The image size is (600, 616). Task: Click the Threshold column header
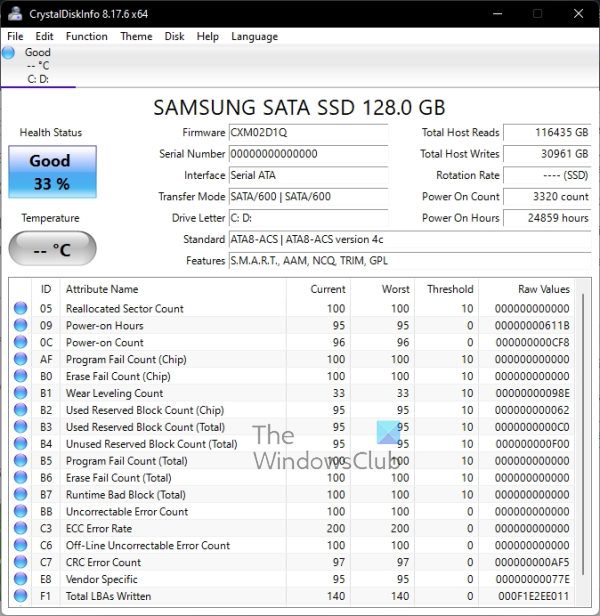(447, 289)
